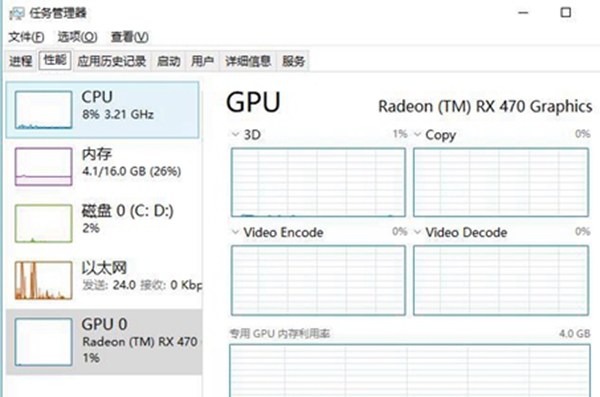Switch to the 用户 tab
This screenshot has height=397, width=600.
click(202, 61)
